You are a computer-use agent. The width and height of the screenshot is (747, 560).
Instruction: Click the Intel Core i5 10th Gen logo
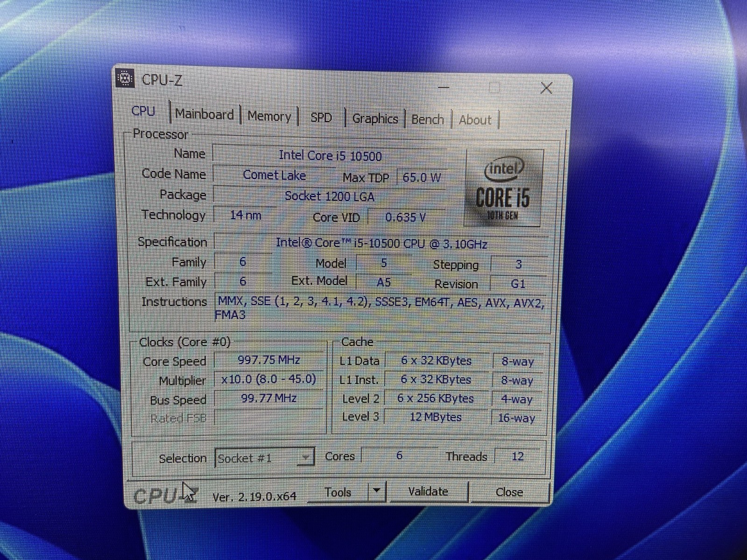[504, 188]
